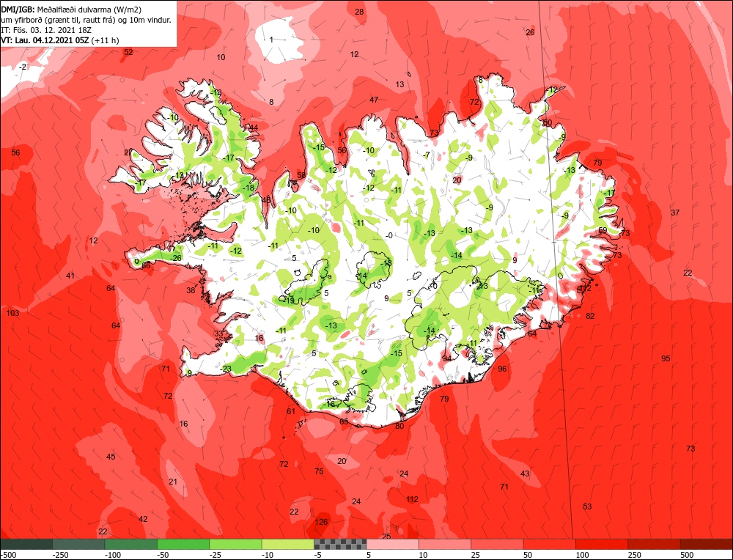Click the header line mentioning '10m vindur'
733x560 pixels.
coord(86,20)
